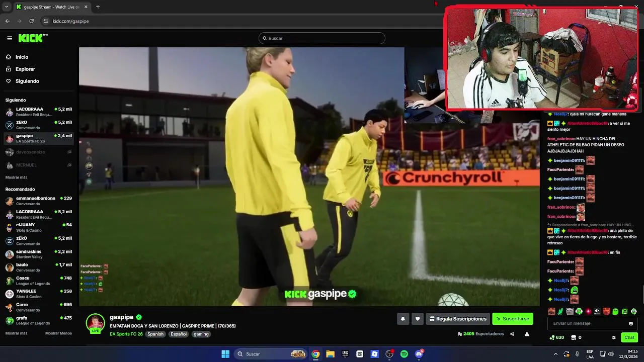Open LACOBRAAA channel under Siguiendo

39,112
